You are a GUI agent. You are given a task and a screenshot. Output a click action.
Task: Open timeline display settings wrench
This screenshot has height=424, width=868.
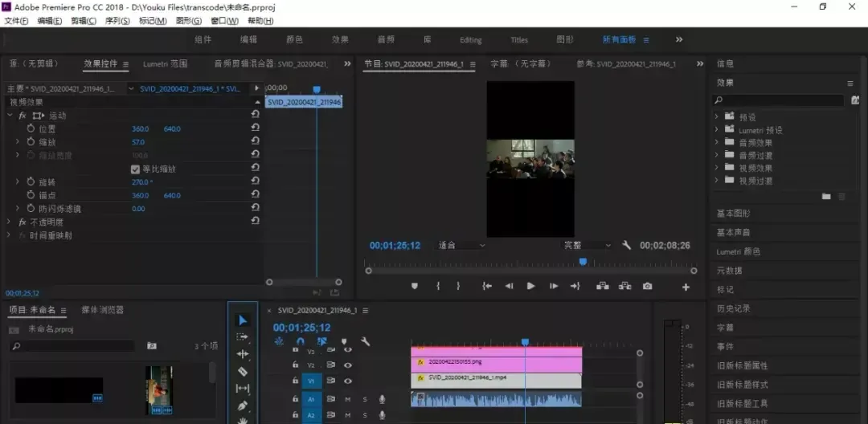[366, 341]
